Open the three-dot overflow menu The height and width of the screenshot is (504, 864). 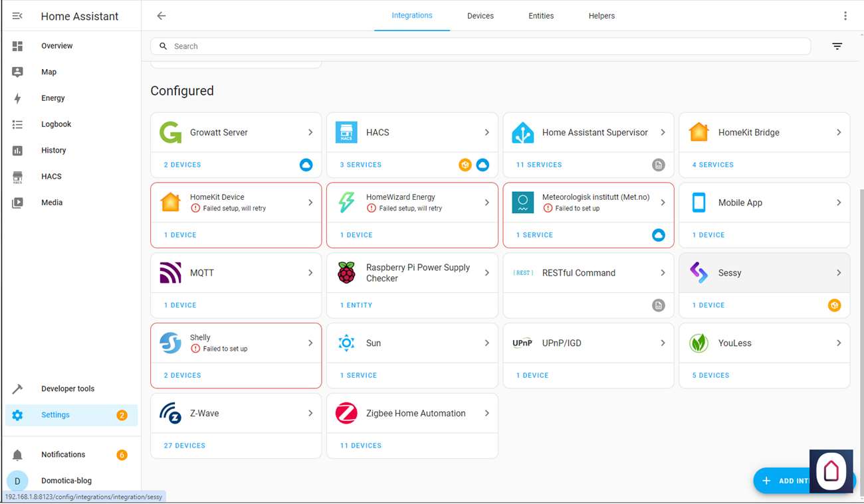[845, 16]
